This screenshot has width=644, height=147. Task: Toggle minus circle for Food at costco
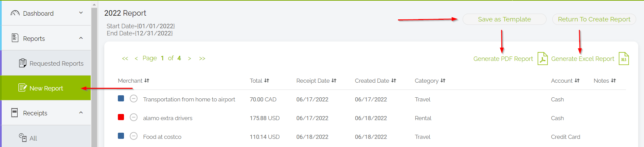pyautogui.click(x=134, y=136)
